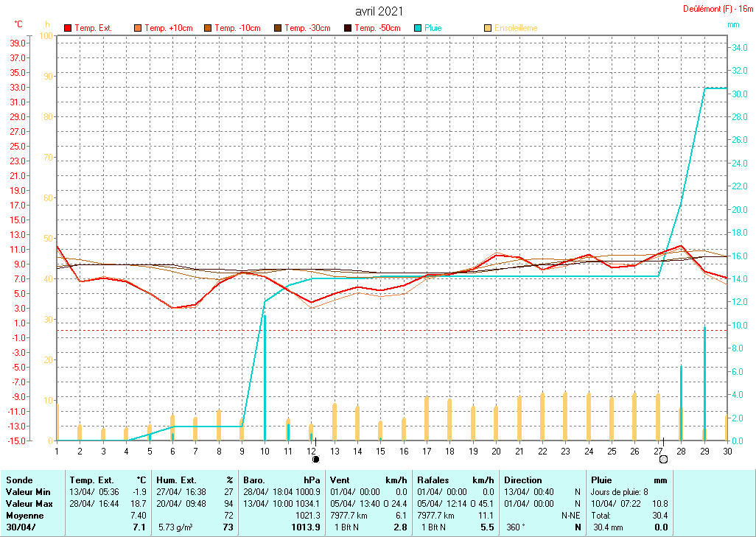Image resolution: width=756 pixels, height=537 pixels.
Task: Click the chart title avril 2021
Action: [379, 11]
